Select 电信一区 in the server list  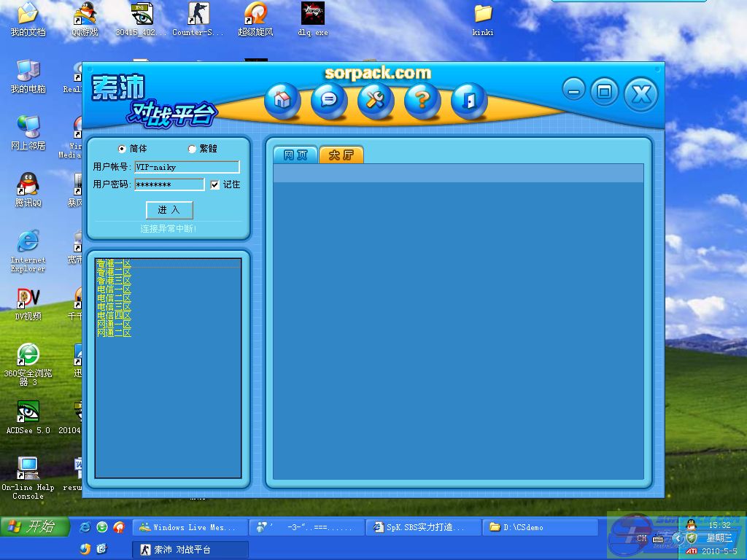coord(114,289)
